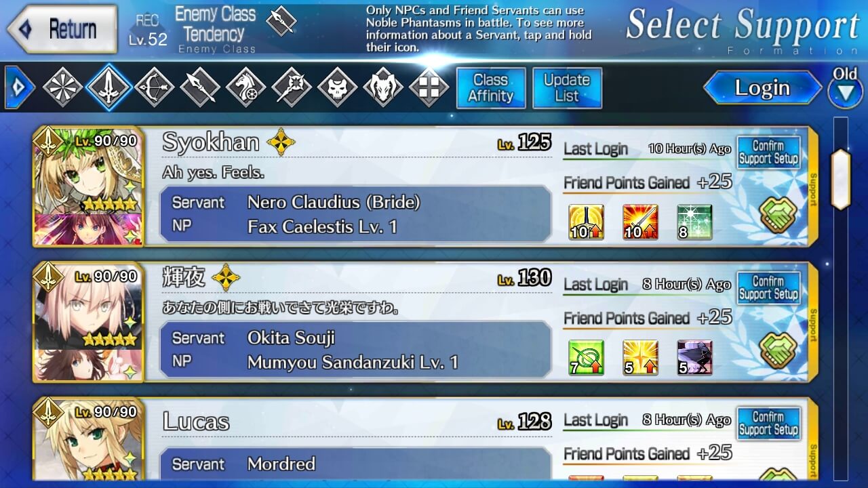Select the Saber class filter icon
Screen dimensions: 868x488
(x=108, y=87)
